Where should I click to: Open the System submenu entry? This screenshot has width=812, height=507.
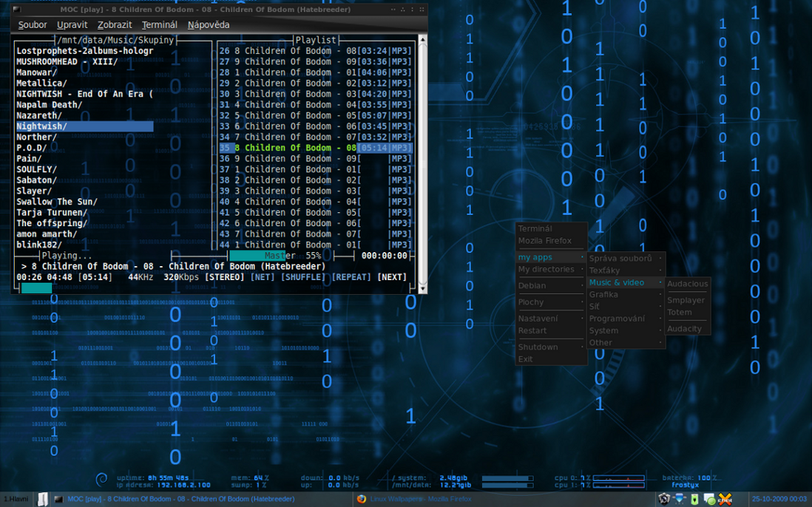[x=626, y=330]
